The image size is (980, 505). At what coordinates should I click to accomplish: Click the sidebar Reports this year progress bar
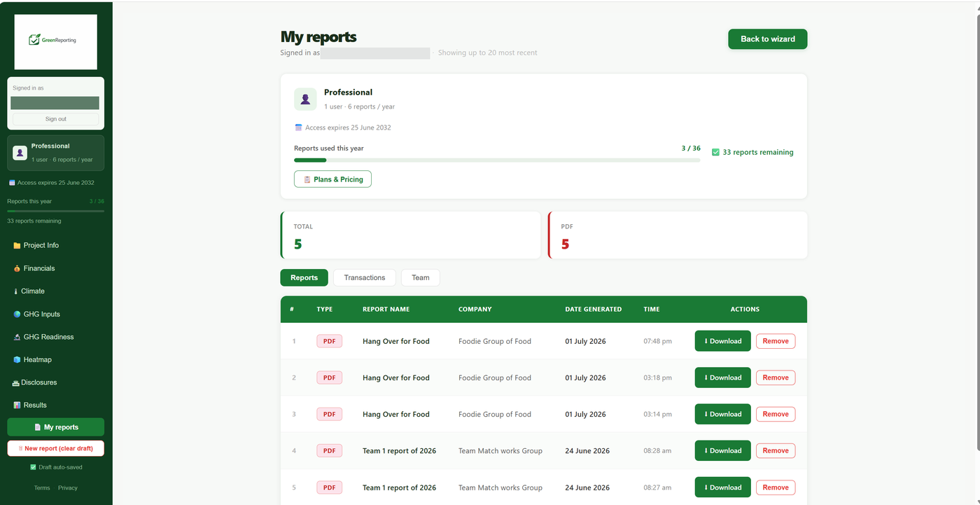coord(56,211)
